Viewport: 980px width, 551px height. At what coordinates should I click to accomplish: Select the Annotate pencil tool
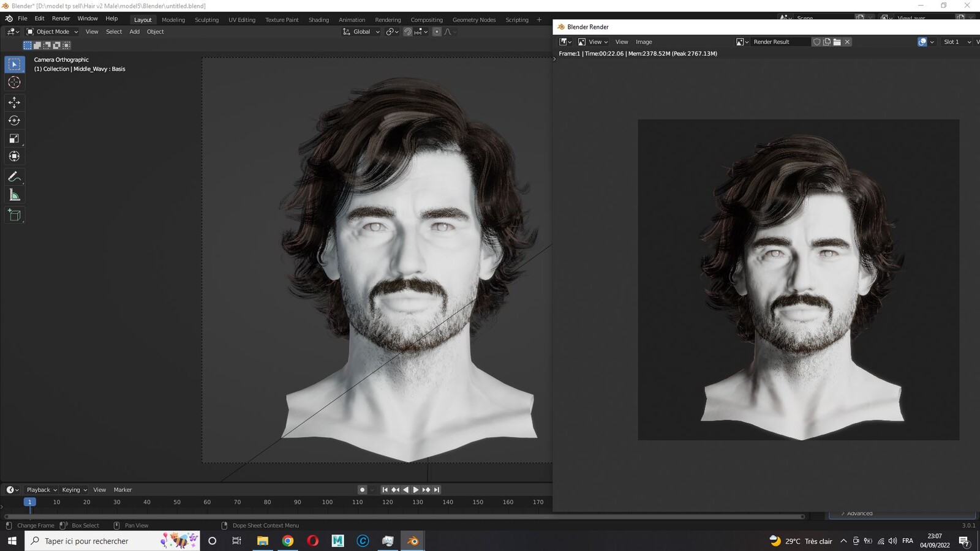(x=14, y=177)
